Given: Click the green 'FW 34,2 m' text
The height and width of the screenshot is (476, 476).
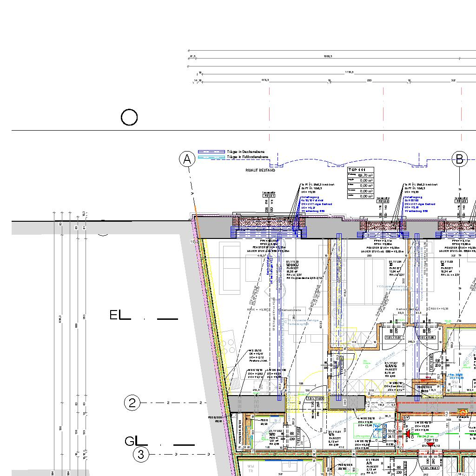Looking at the screenshot, I should tap(425, 436).
